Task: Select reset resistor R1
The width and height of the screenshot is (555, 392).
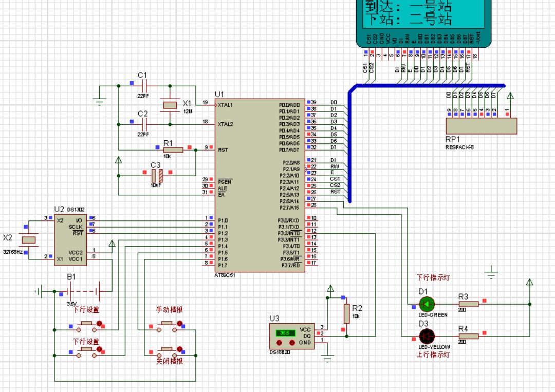Action: click(x=173, y=150)
